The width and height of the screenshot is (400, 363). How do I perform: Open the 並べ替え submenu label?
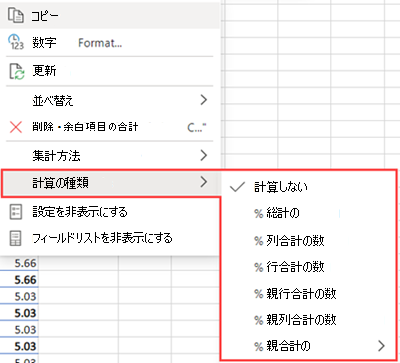[53, 100]
